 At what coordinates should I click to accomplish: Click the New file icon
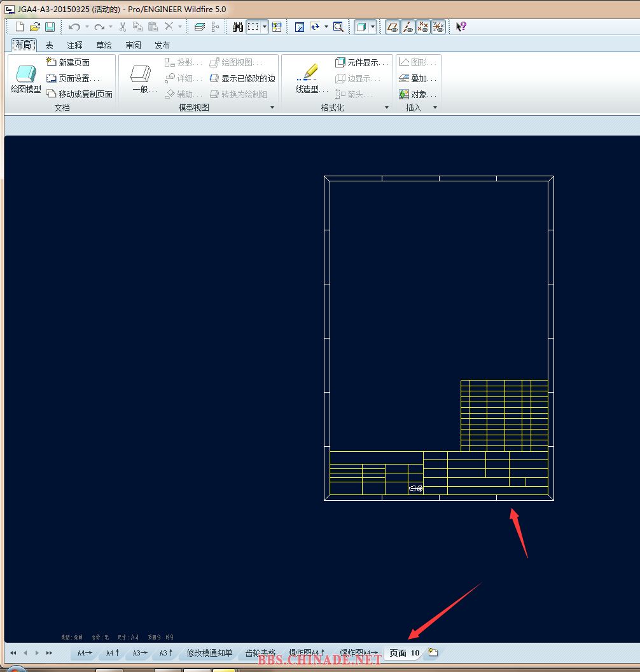20,27
